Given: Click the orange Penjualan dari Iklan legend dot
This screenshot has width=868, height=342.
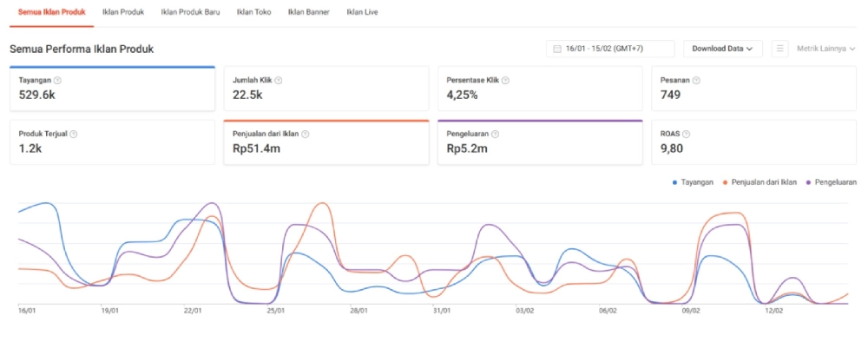Looking at the screenshot, I should [726, 182].
